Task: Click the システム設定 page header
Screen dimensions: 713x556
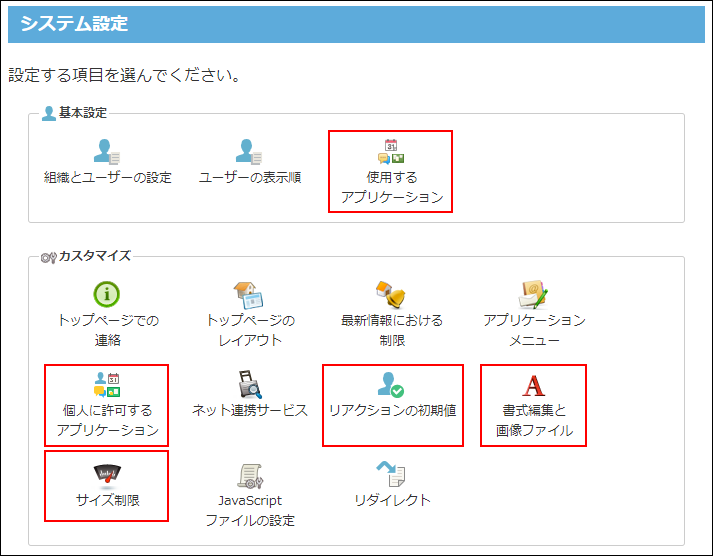Action: point(356,24)
